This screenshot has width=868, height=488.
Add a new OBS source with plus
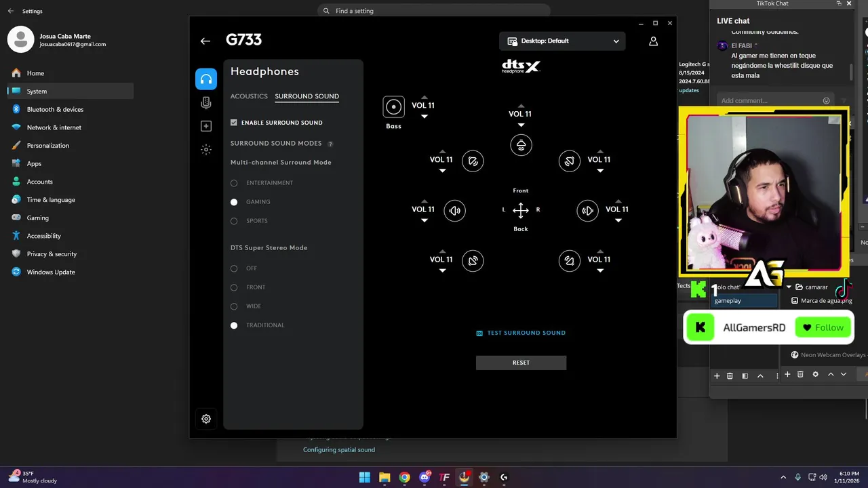(787, 374)
